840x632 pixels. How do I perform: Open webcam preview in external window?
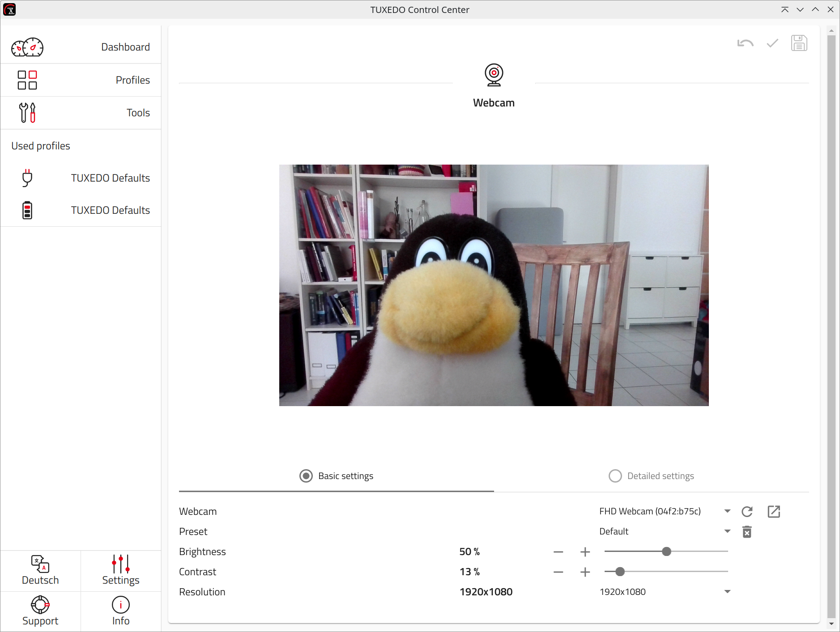774,512
